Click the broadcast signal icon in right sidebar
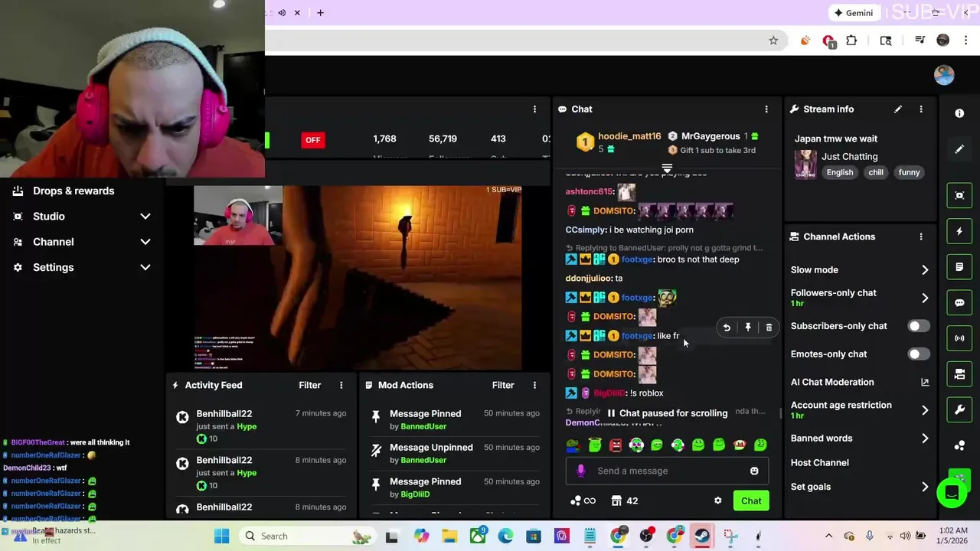The image size is (980, 551). (959, 338)
